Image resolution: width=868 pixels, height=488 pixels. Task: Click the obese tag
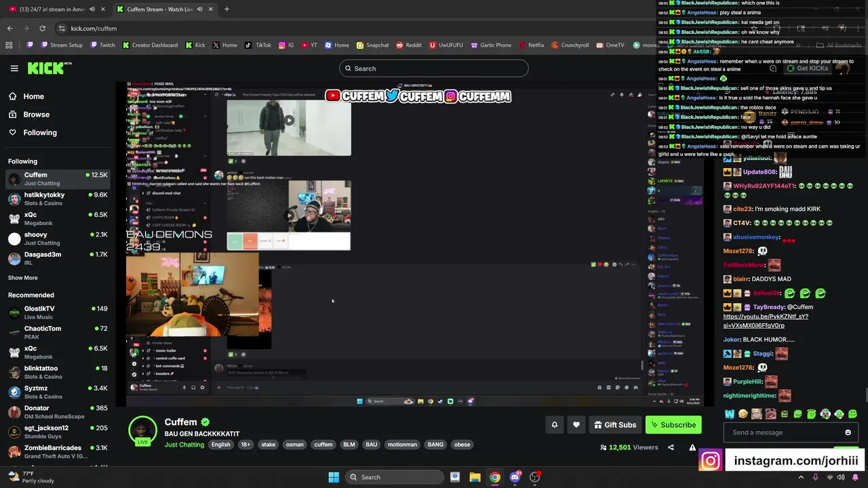[x=462, y=445]
